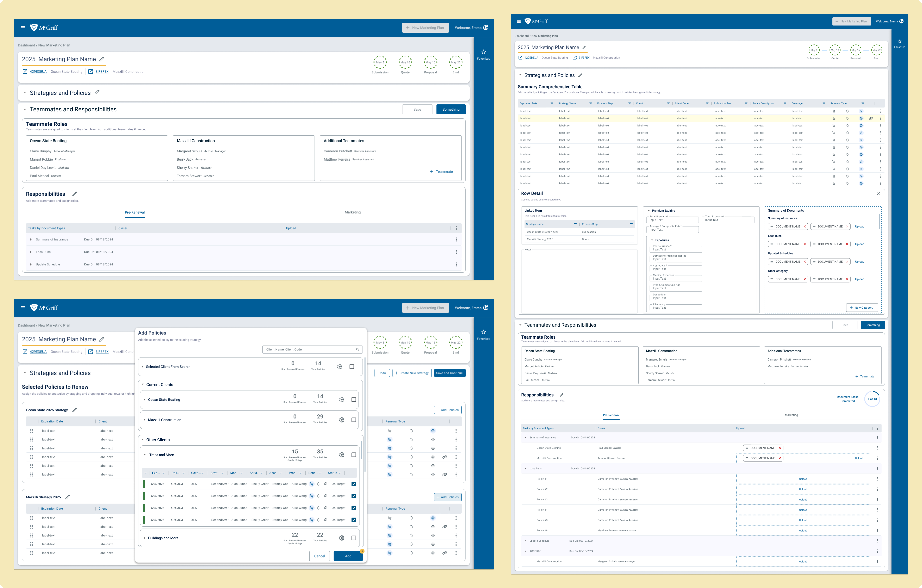Close the Row Detail panel
The image size is (922, 588).
pos(878,194)
